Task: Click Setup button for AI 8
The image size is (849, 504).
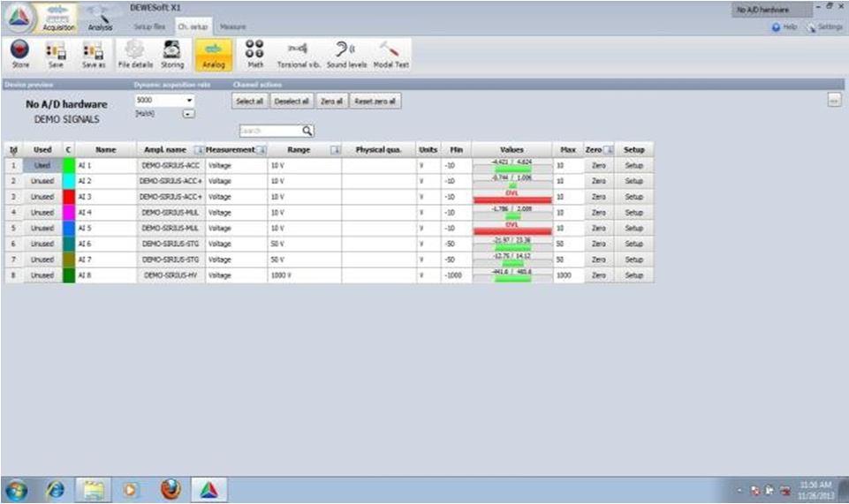Action: pos(634,275)
